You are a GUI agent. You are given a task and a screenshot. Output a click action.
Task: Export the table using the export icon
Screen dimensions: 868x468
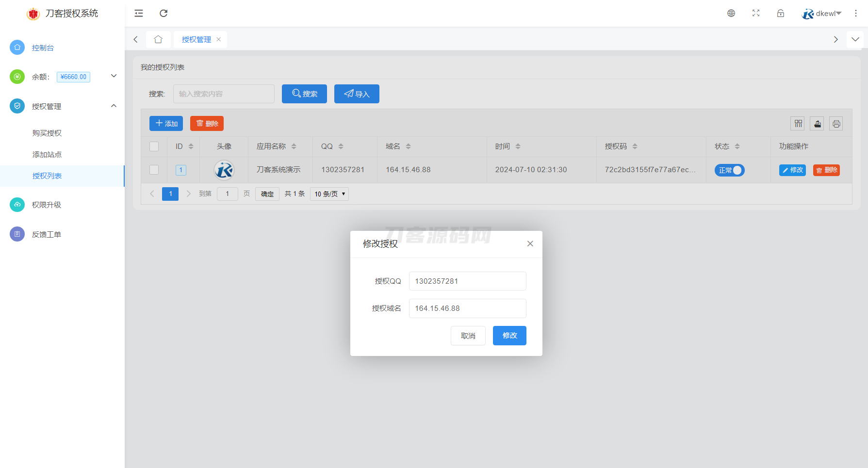[817, 123]
